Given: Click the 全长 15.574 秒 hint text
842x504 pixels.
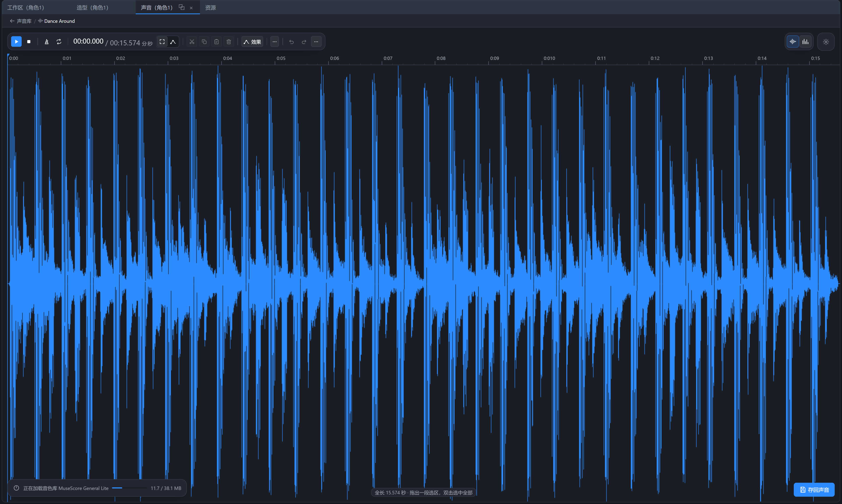Looking at the screenshot, I should [423, 492].
